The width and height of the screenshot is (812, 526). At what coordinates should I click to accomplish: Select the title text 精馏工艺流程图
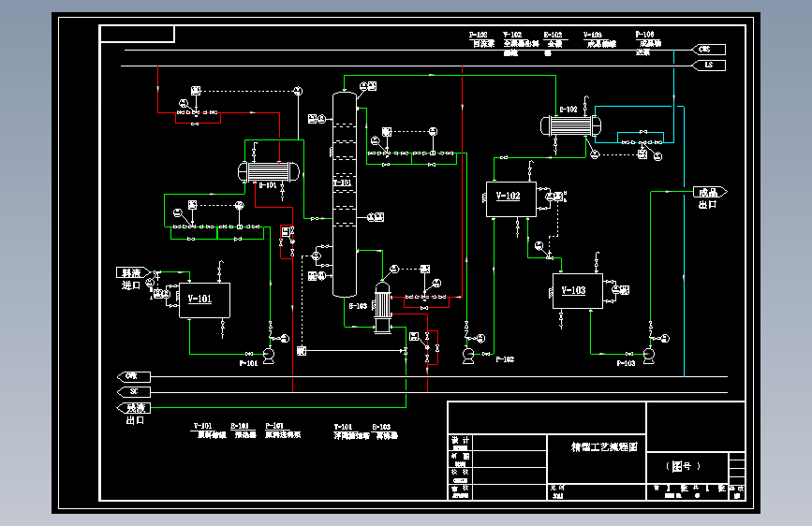pos(604,446)
